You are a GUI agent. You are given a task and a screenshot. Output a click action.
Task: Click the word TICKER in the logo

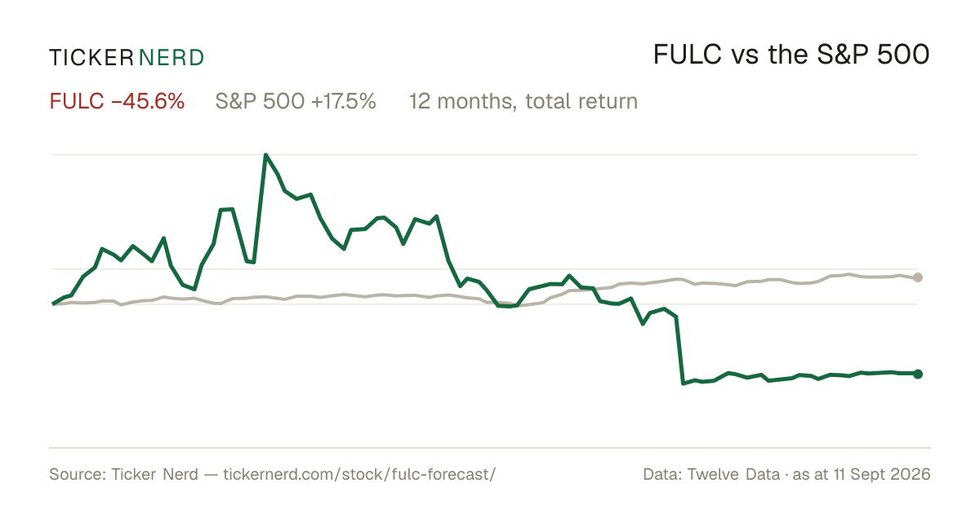[x=91, y=57]
